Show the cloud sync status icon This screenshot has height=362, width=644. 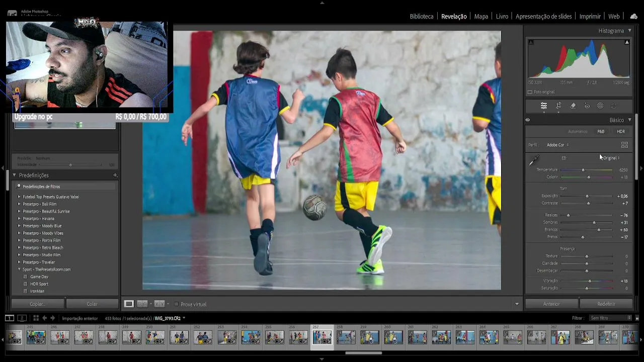[633, 16]
